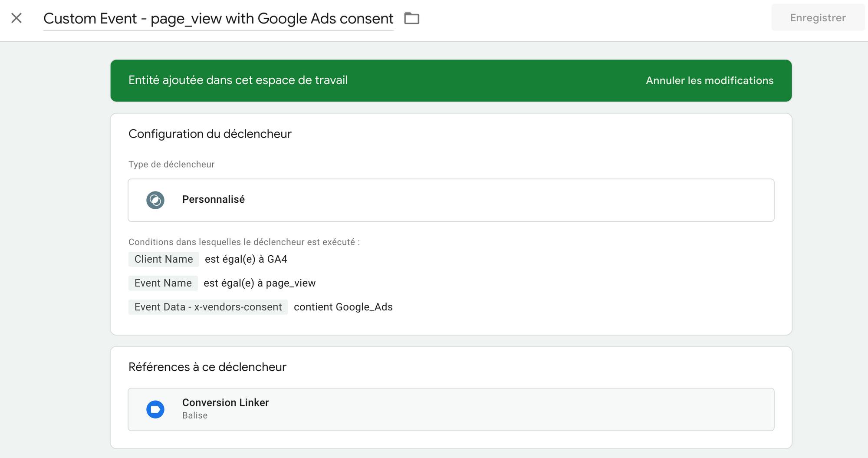Click the Type de déclencheur label
Image resolution: width=868 pixels, height=458 pixels.
click(171, 164)
